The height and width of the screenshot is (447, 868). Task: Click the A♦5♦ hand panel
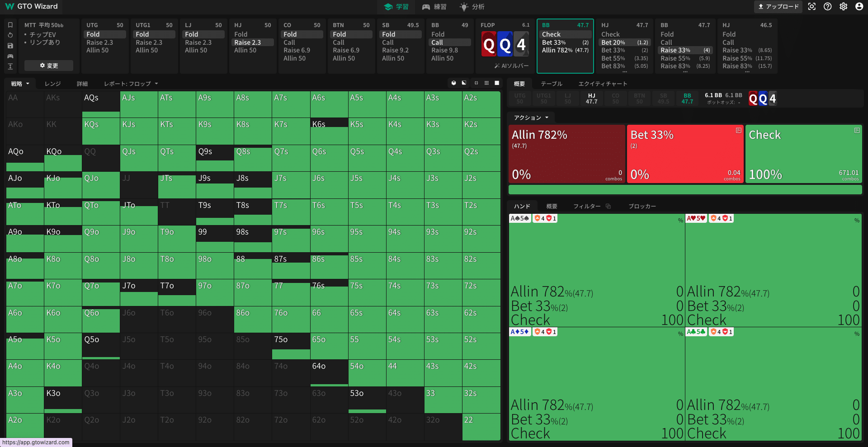(x=597, y=384)
